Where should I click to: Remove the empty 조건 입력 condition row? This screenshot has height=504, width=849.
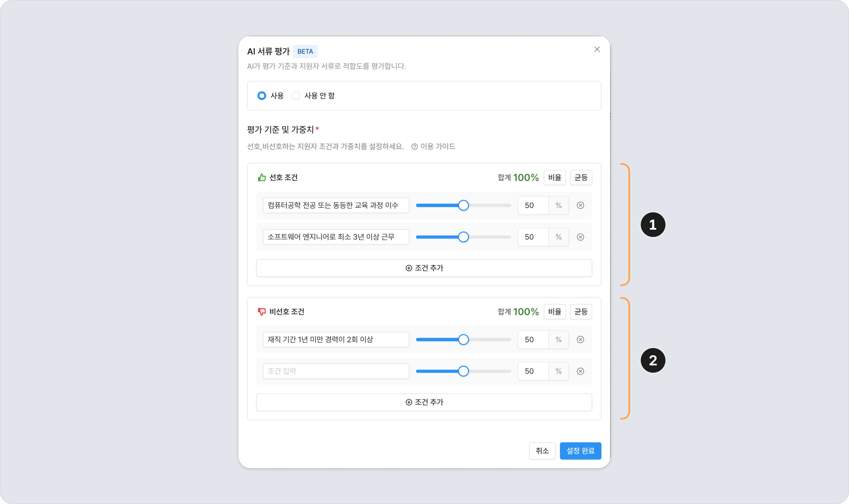point(580,371)
